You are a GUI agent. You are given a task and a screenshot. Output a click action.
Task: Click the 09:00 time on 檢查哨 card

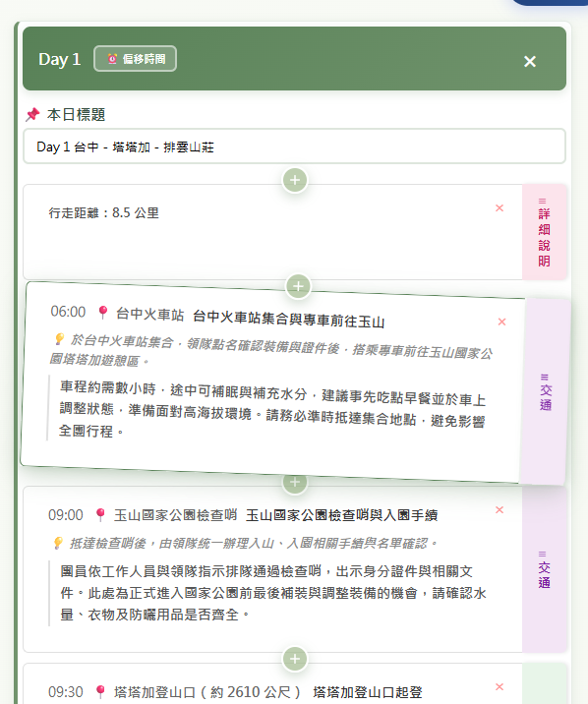click(66, 515)
